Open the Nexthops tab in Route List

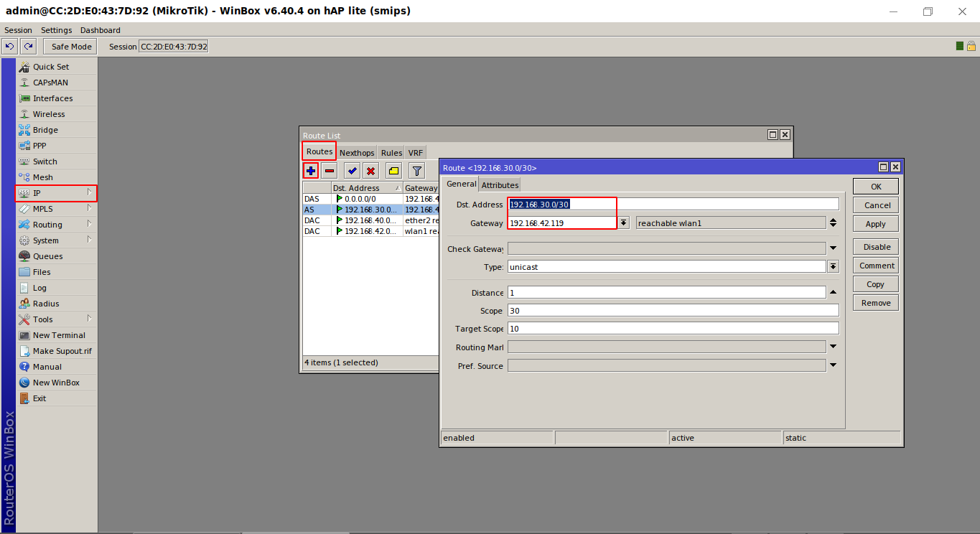[357, 152]
